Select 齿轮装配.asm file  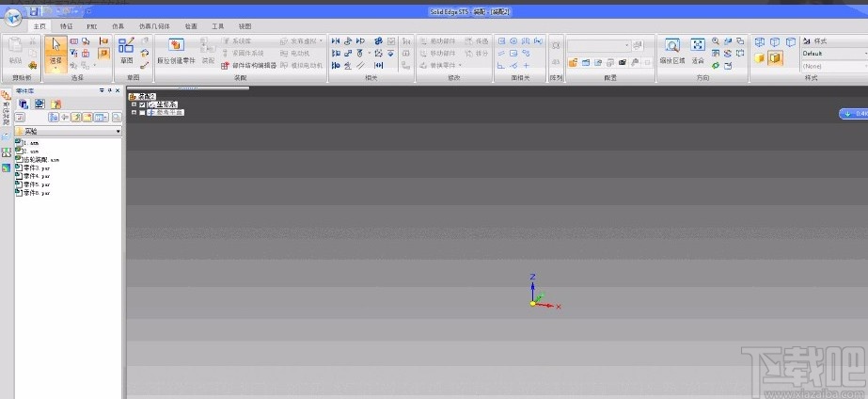click(37, 159)
